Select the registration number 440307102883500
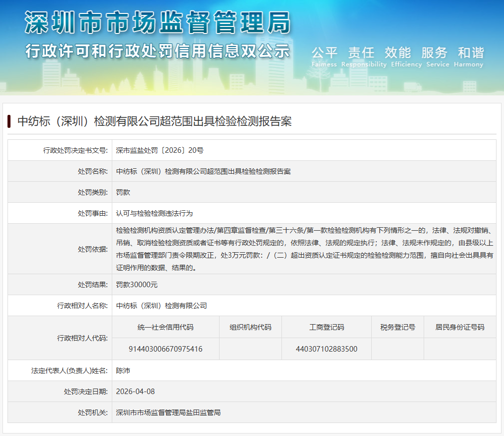 [x=326, y=349]
